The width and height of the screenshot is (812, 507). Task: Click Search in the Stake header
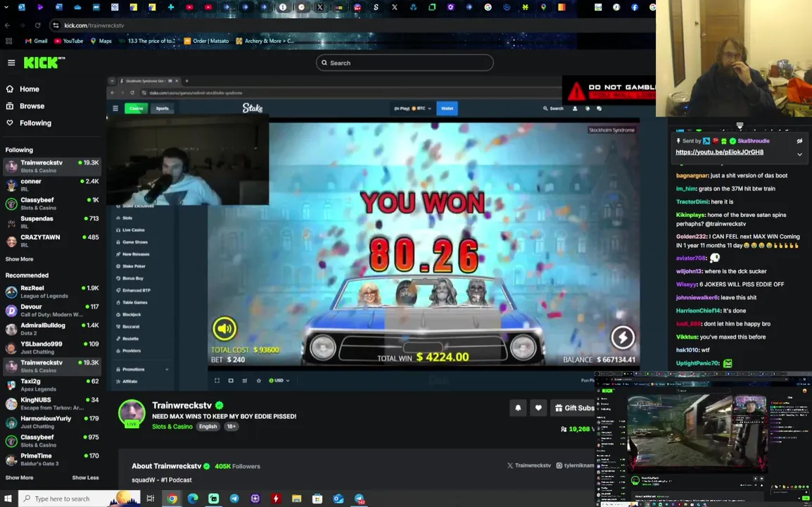coord(553,108)
